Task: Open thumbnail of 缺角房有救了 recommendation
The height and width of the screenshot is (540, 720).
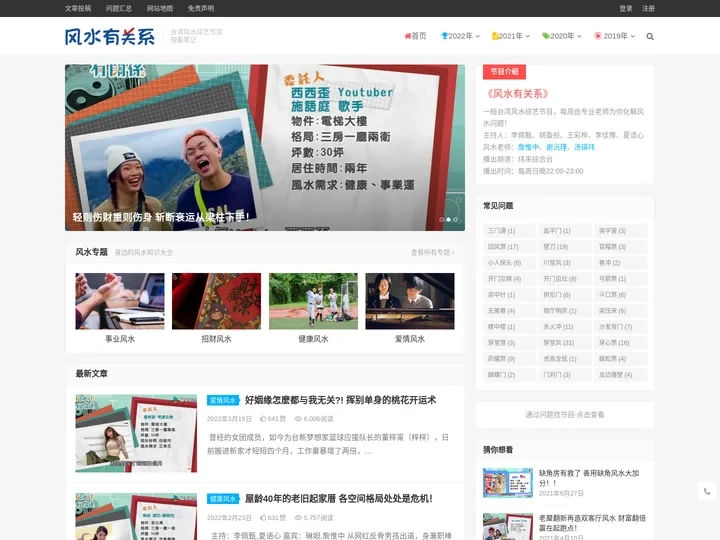Action: (x=508, y=483)
